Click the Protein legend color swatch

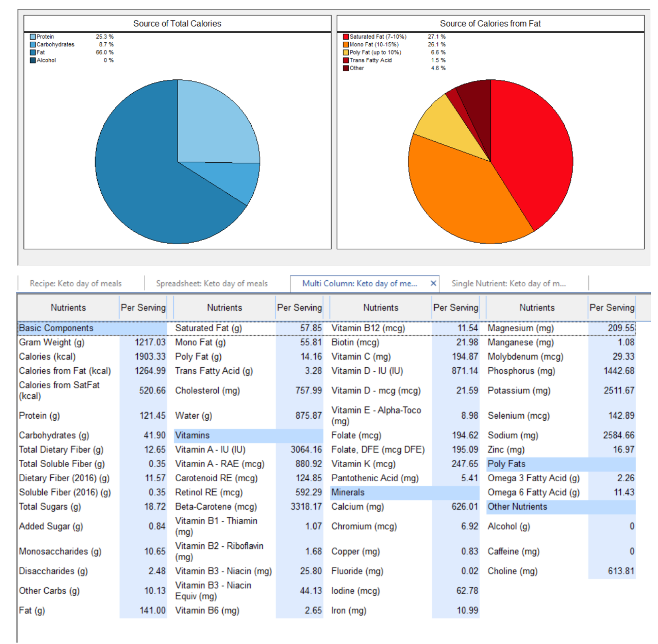[x=33, y=37]
